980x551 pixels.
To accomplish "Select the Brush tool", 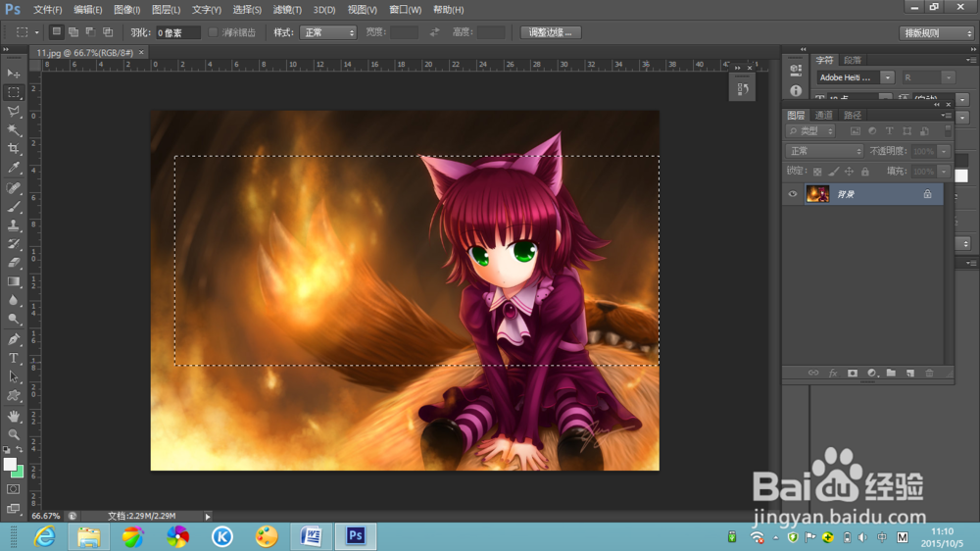I will click(x=13, y=207).
